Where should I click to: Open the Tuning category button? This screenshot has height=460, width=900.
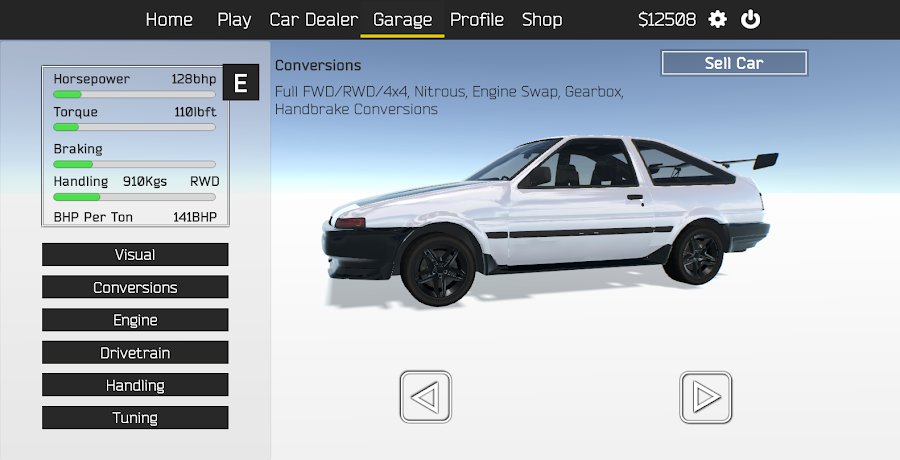135,418
